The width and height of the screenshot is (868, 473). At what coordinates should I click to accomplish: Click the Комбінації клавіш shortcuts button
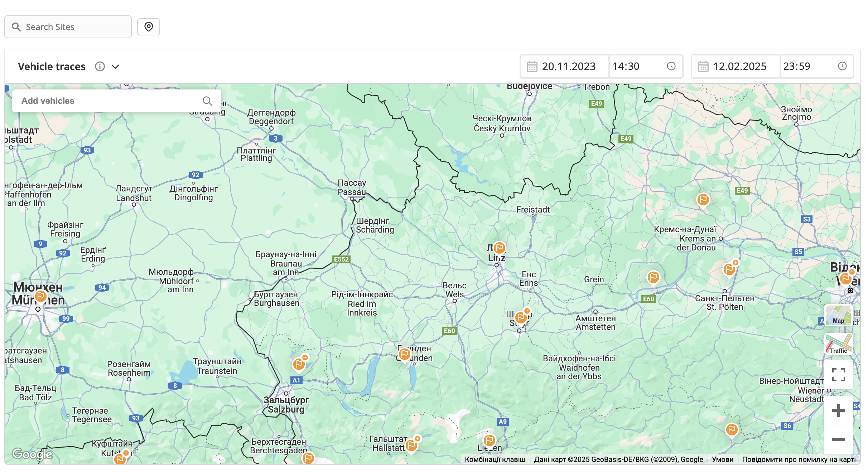pos(495,459)
